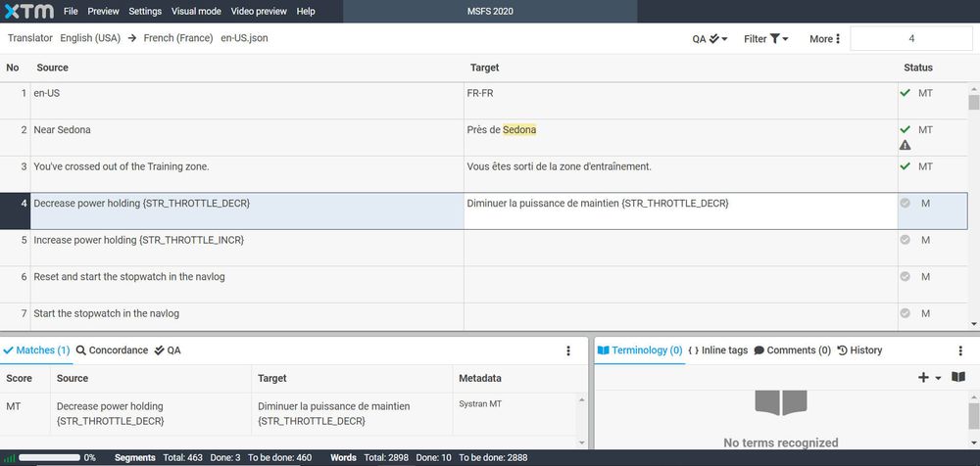Click the green checkmark for segment 1

905,93
